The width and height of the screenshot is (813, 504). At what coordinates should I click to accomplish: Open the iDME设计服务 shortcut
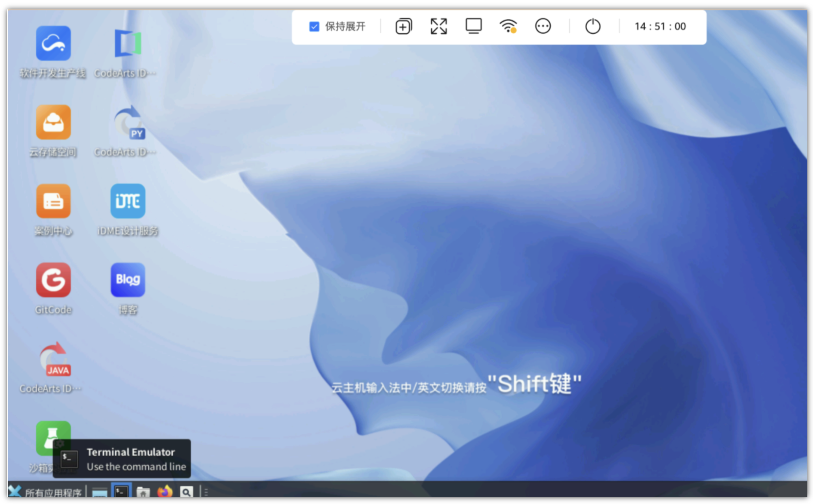coord(128,201)
